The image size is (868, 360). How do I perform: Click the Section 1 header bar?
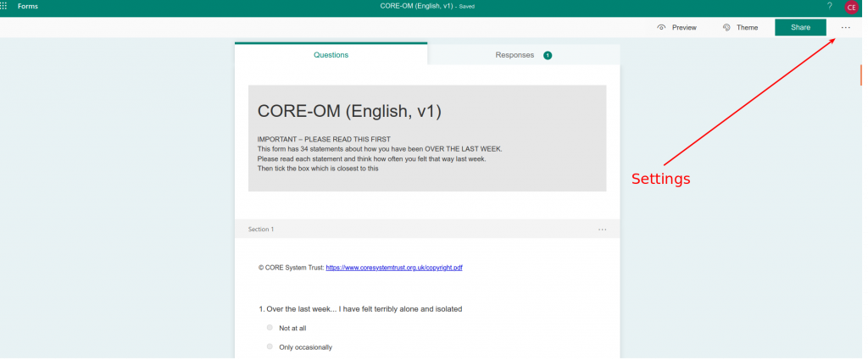[427, 229]
